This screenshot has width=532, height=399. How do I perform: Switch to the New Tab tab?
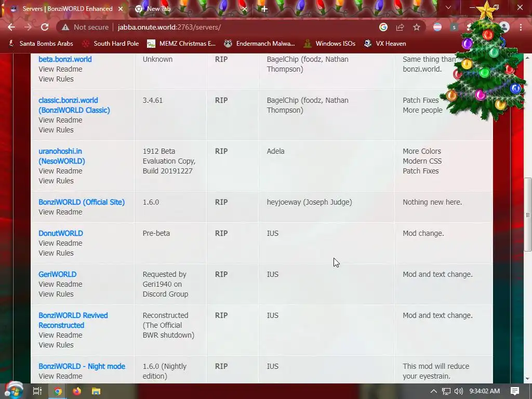[x=158, y=9]
